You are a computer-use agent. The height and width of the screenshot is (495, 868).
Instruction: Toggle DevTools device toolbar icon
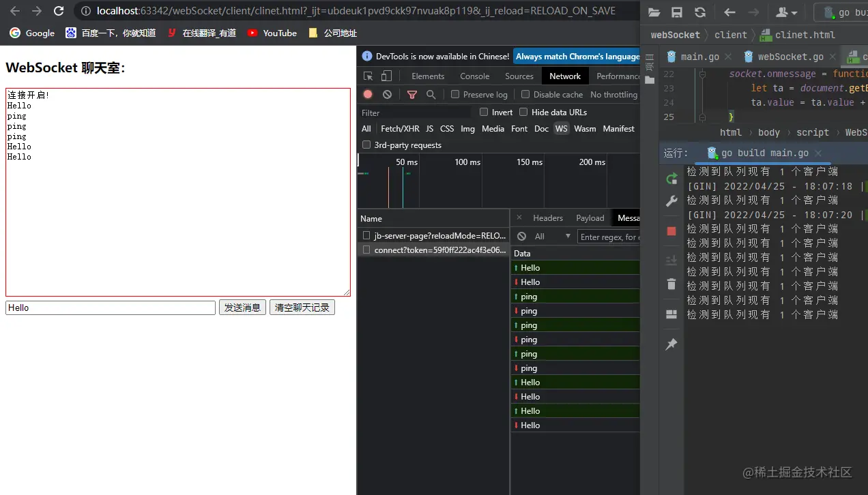click(x=386, y=76)
